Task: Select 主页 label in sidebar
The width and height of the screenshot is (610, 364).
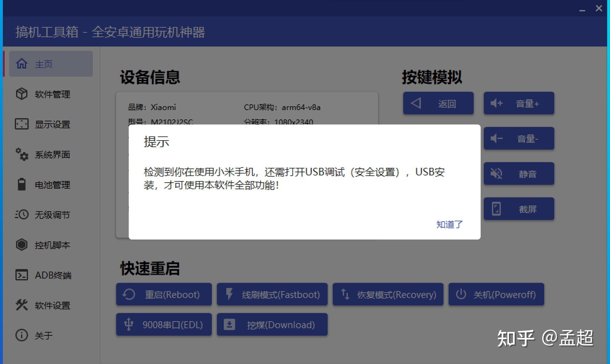Action: tap(44, 64)
